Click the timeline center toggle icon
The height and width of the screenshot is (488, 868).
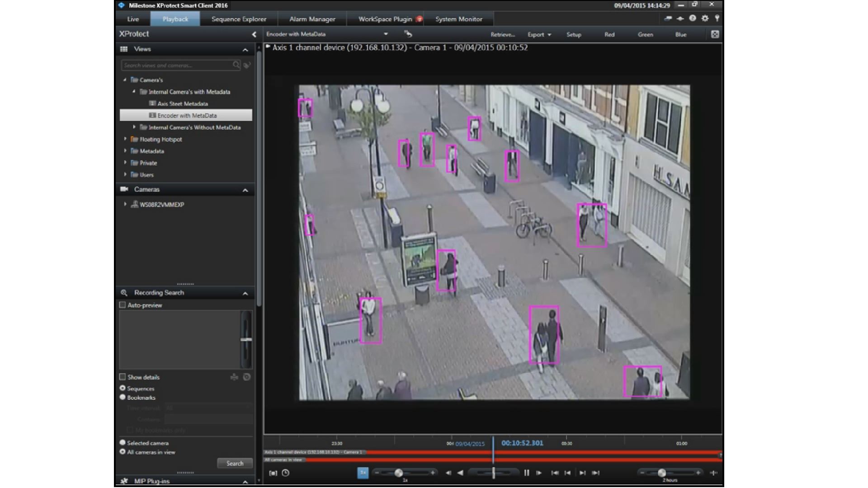pos(714,473)
